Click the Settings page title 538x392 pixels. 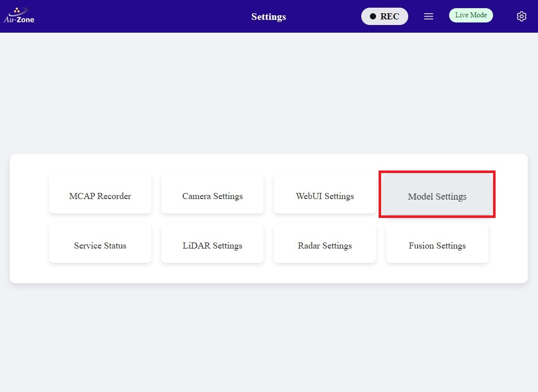pyautogui.click(x=268, y=17)
